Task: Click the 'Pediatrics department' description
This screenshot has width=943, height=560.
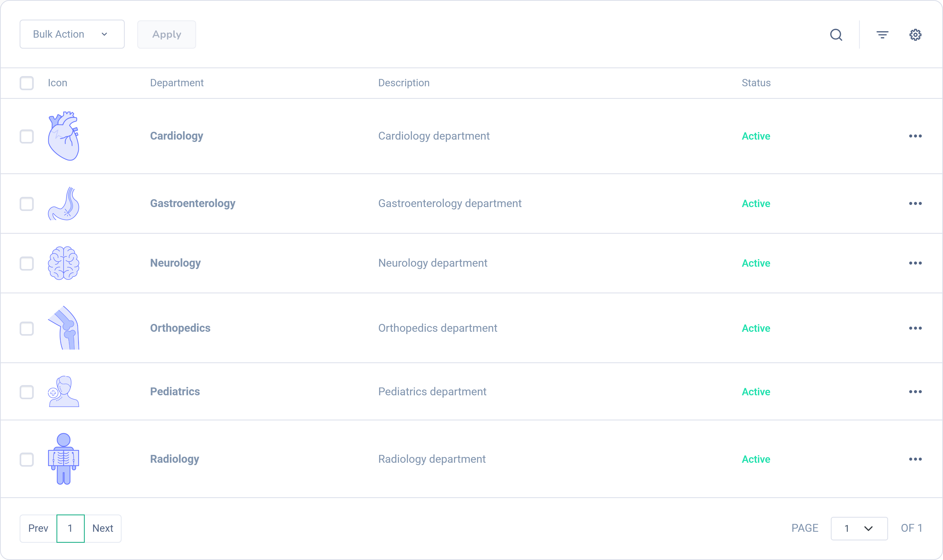Action: 433,392
